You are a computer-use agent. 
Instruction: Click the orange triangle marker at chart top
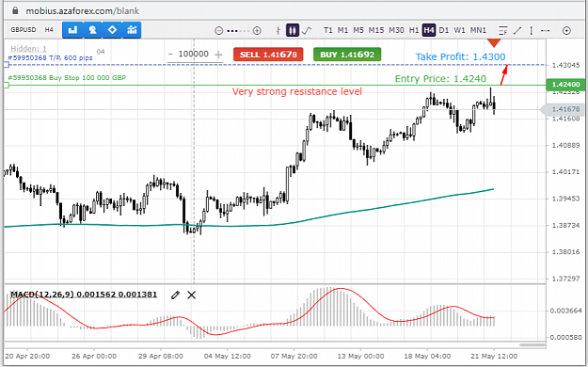point(494,42)
